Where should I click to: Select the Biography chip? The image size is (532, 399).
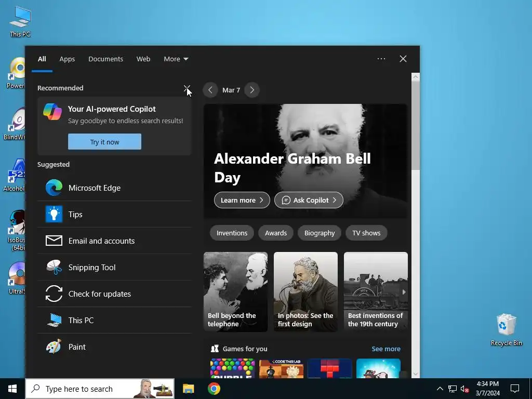pyautogui.click(x=320, y=233)
